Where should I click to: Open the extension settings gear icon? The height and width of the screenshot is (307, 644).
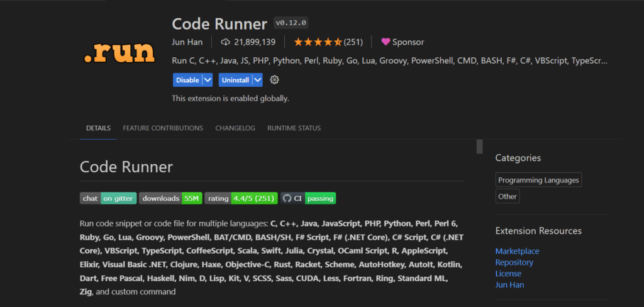[x=274, y=80]
